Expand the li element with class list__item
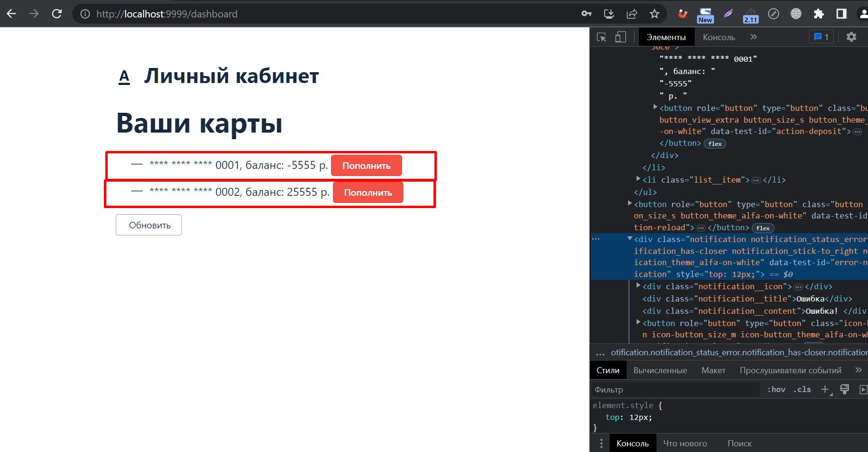 coord(638,178)
